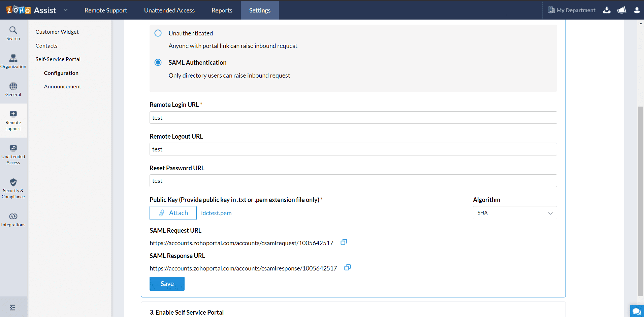Open the Search sidebar icon

pos(13,33)
